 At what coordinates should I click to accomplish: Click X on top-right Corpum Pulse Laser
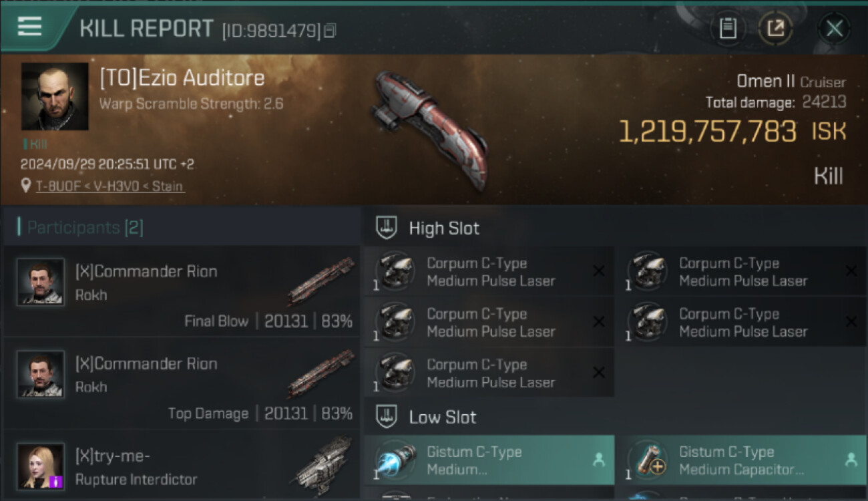851,271
